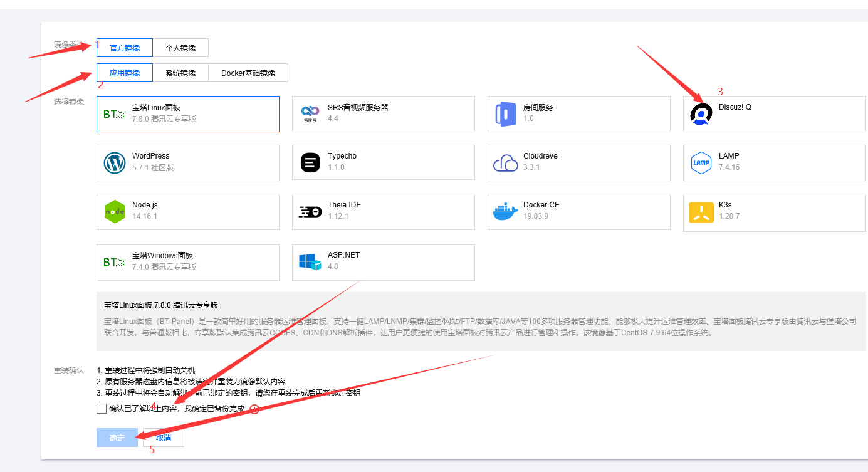Switch to 官方镜像 tab
This screenshot has height=472, width=868.
[125, 48]
